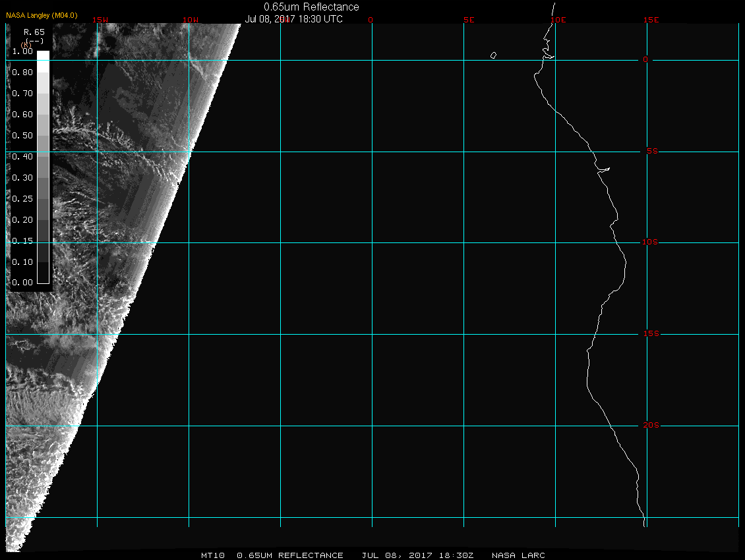Click the 0.00 value on the reflectance scale
The width and height of the screenshot is (745, 560).
tap(22, 283)
